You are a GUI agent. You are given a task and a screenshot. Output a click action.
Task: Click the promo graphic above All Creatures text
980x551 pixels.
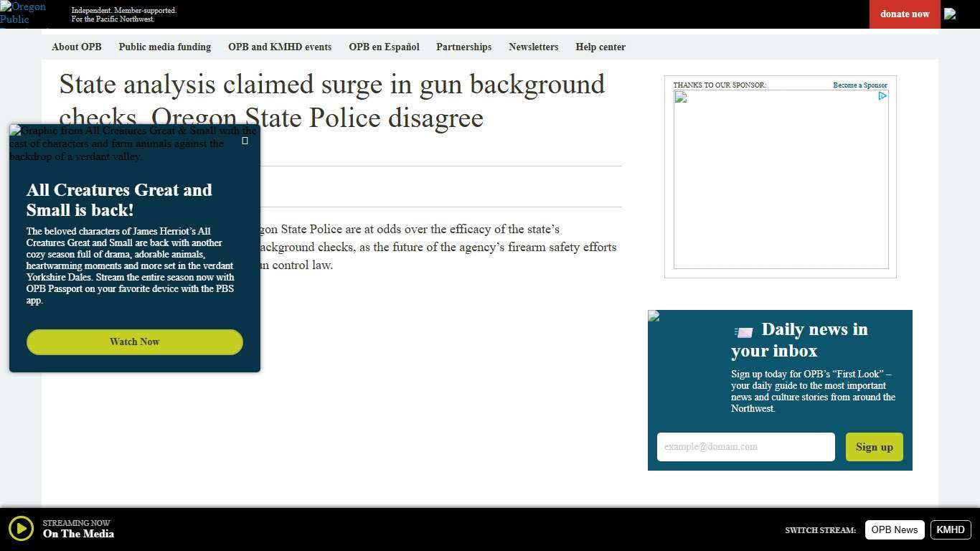click(x=134, y=143)
